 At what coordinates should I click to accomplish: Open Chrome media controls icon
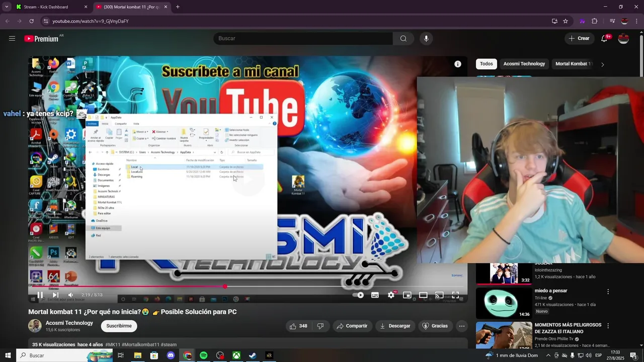[612, 21]
